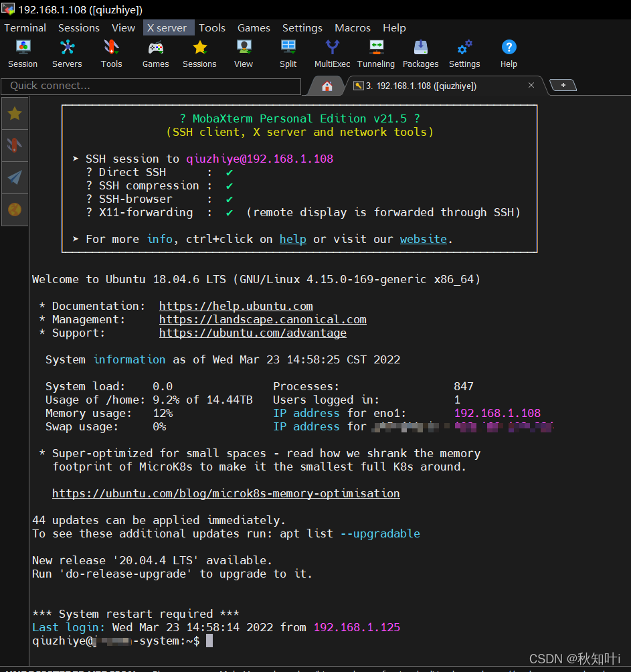Click the '--upgradable' text

[380, 533]
